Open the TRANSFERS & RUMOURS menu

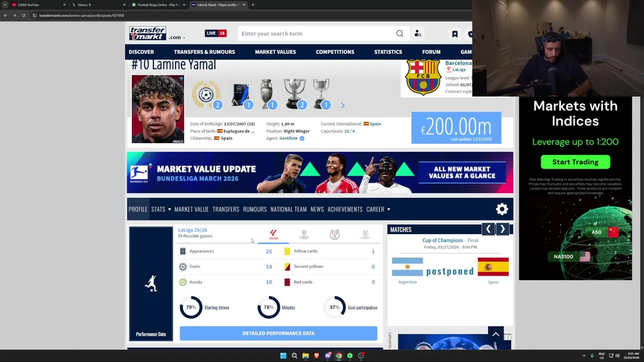pos(204,52)
